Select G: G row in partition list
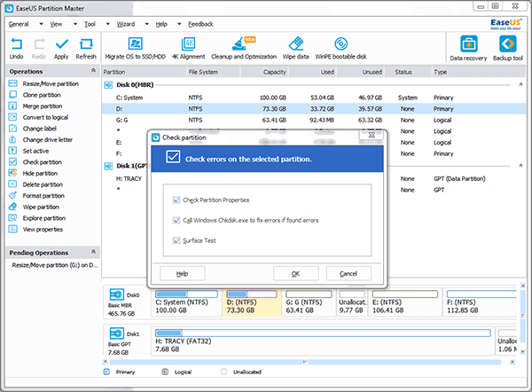Viewport: 532px width, 392px height. tap(312, 120)
